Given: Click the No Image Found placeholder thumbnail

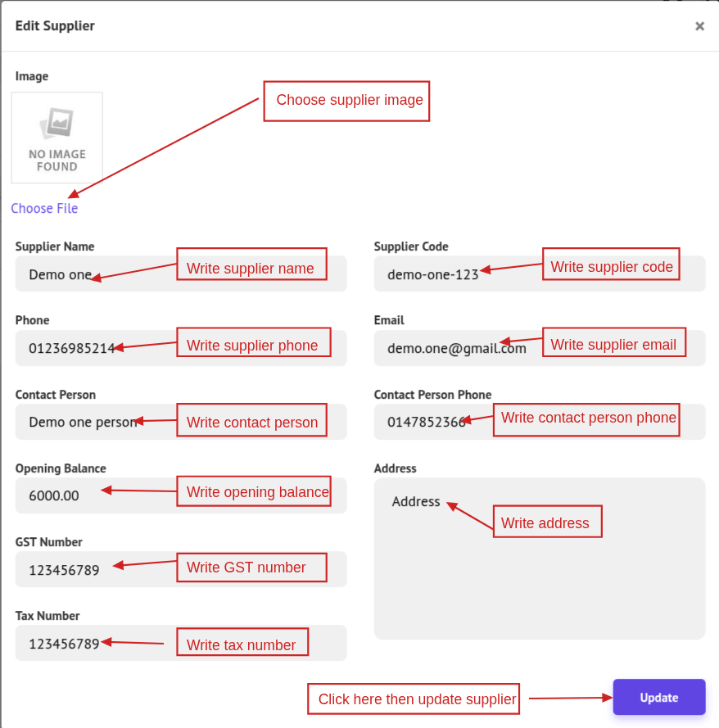Looking at the screenshot, I should [x=57, y=138].
